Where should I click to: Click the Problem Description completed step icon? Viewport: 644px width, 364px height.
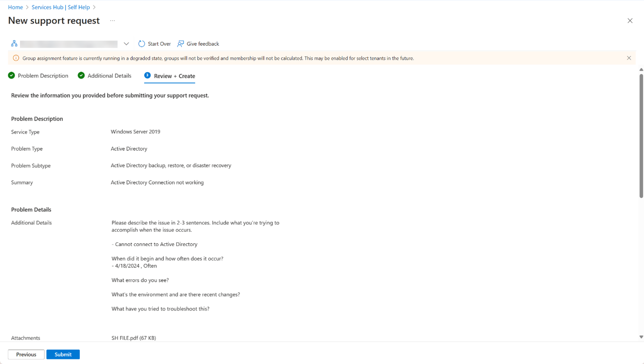(11, 76)
